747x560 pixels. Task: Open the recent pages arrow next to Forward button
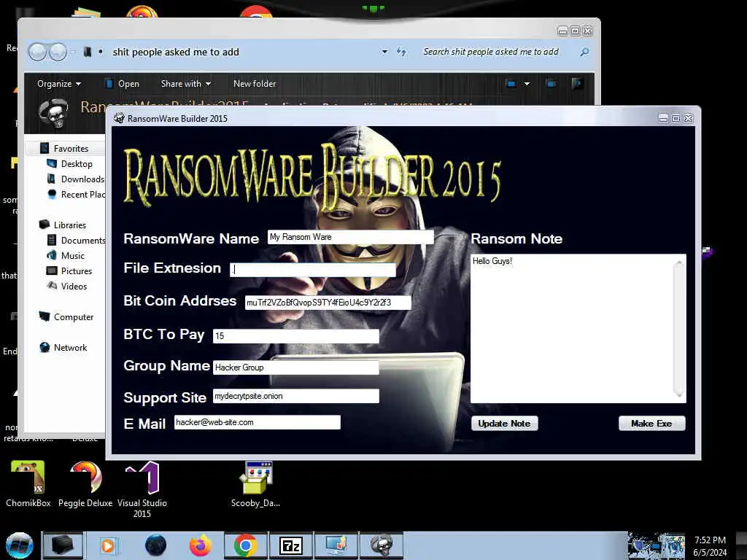pos(73,52)
